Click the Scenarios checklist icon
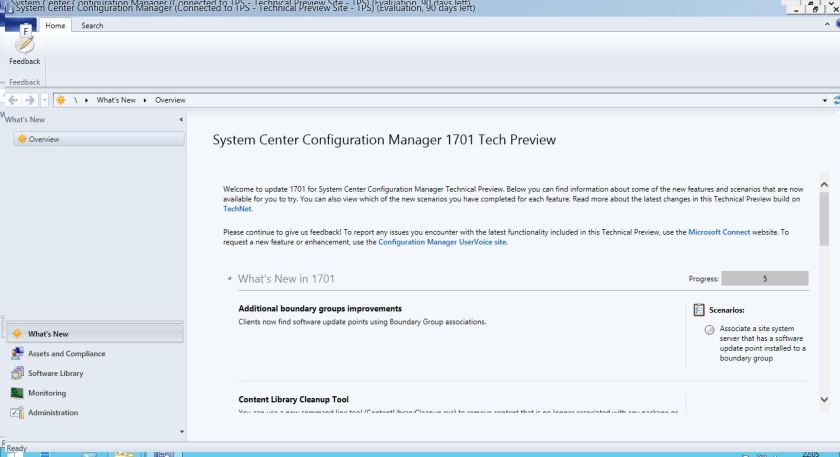Image resolution: width=840 pixels, height=457 pixels. point(699,310)
